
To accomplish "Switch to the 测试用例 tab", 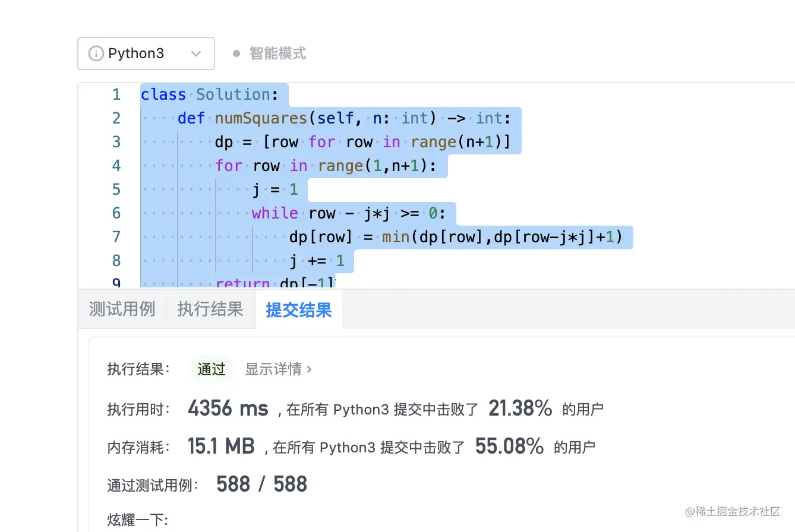I will point(122,309).
